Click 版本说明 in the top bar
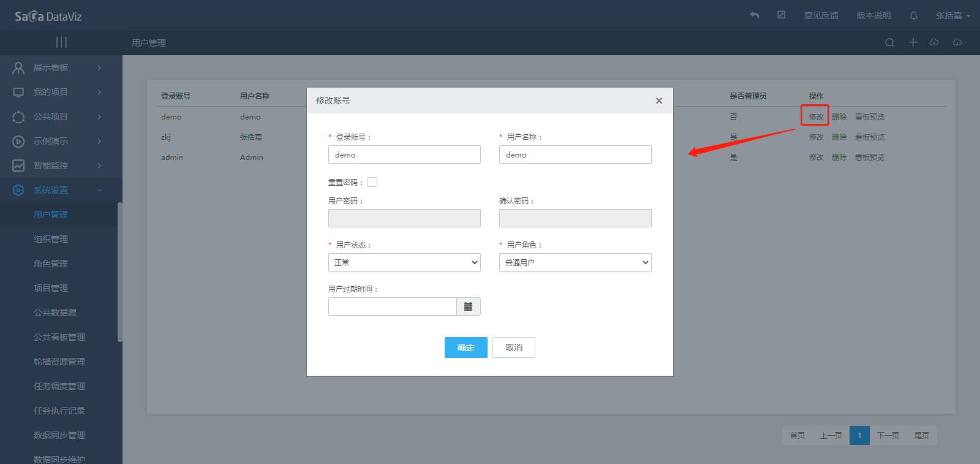The height and width of the screenshot is (464, 980). point(874,15)
